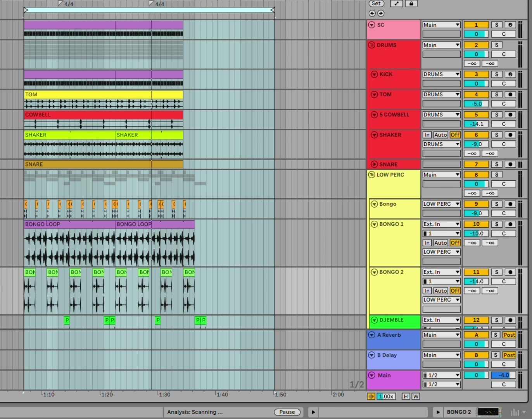Click the 1:30 mark on time ruler
The width and height of the screenshot is (532, 419).
(164, 395)
